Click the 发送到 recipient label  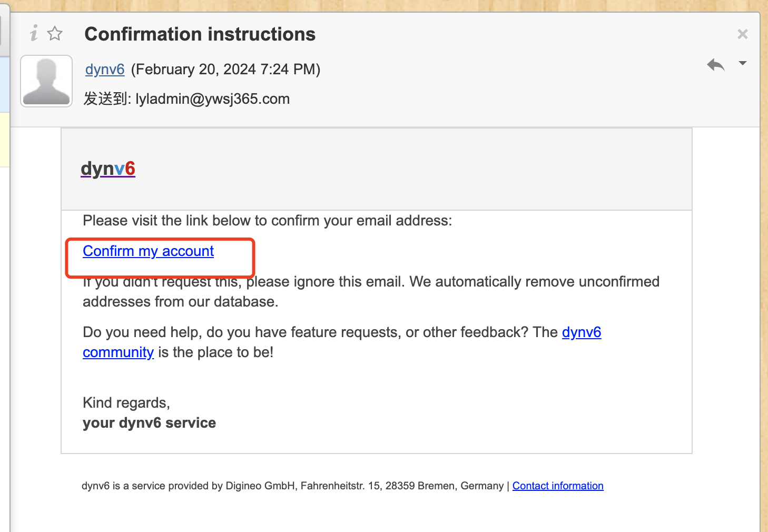click(x=107, y=99)
